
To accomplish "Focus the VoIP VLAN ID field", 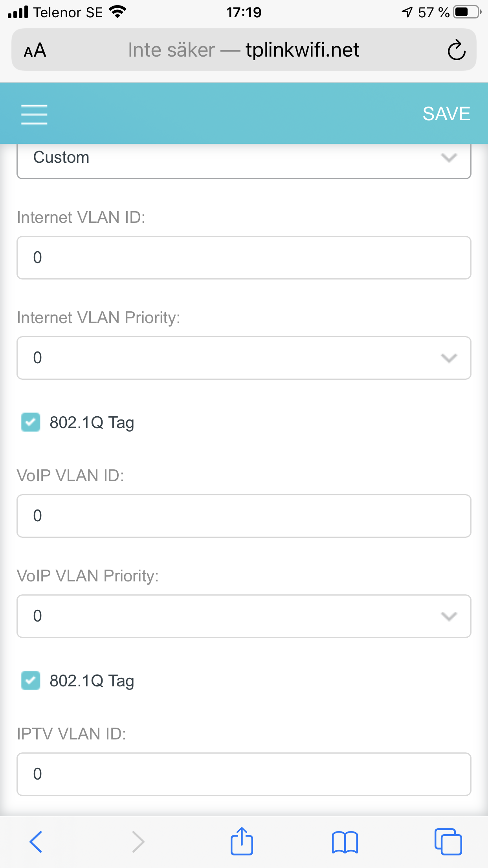I will coord(244,516).
